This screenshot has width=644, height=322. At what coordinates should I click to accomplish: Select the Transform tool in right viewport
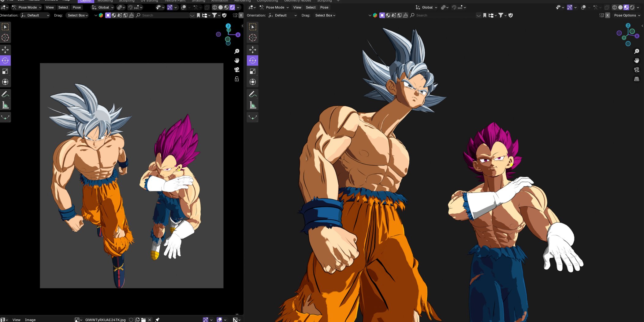253,82
